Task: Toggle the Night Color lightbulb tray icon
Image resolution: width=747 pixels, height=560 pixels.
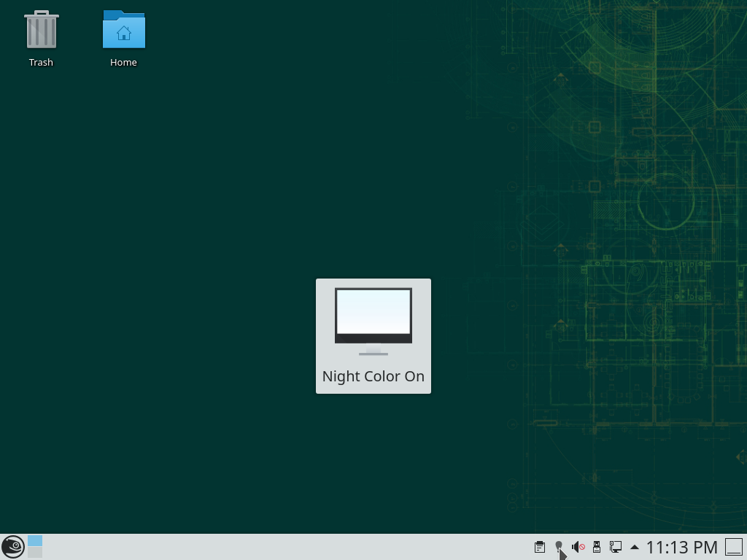Action: (x=559, y=546)
